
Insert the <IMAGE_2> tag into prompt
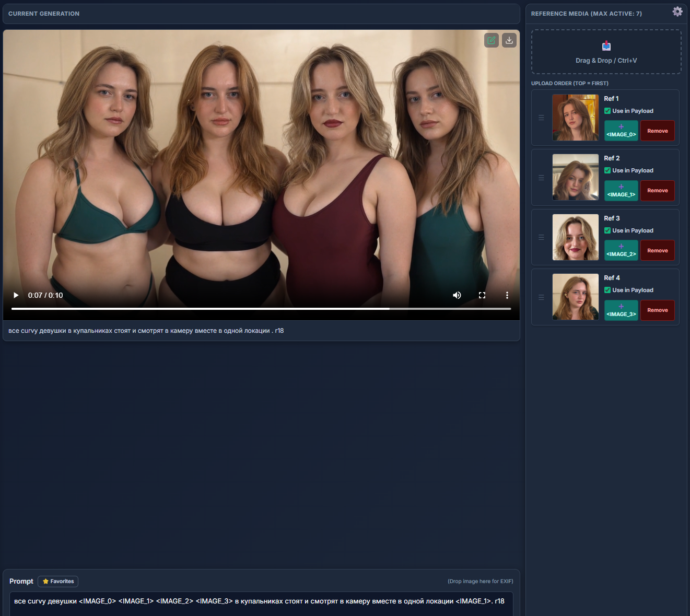(621, 250)
